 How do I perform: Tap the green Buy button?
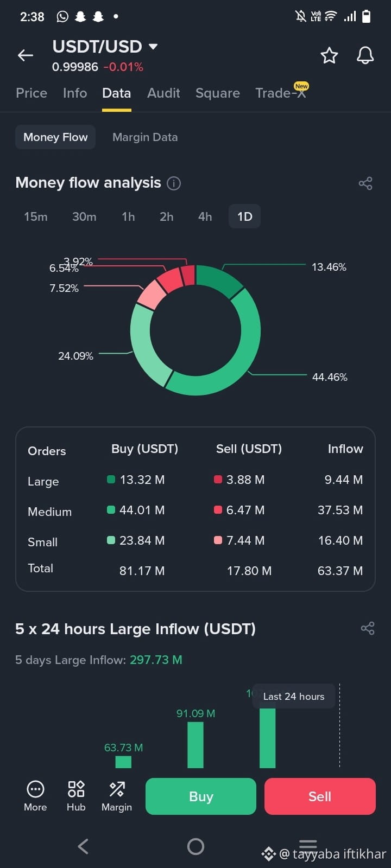click(201, 796)
